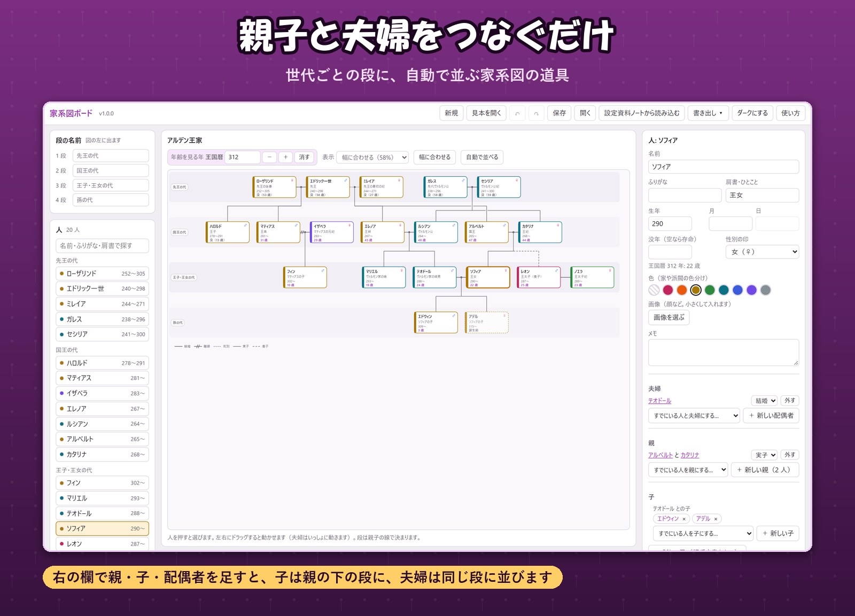Select the ソフィア card in the tree
The width and height of the screenshot is (855, 616).
488,277
